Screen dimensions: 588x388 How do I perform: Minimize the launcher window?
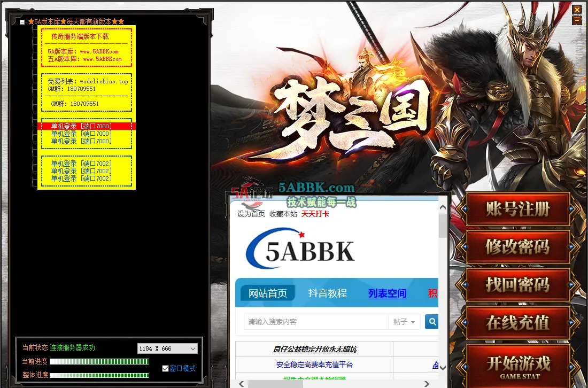click(x=577, y=20)
